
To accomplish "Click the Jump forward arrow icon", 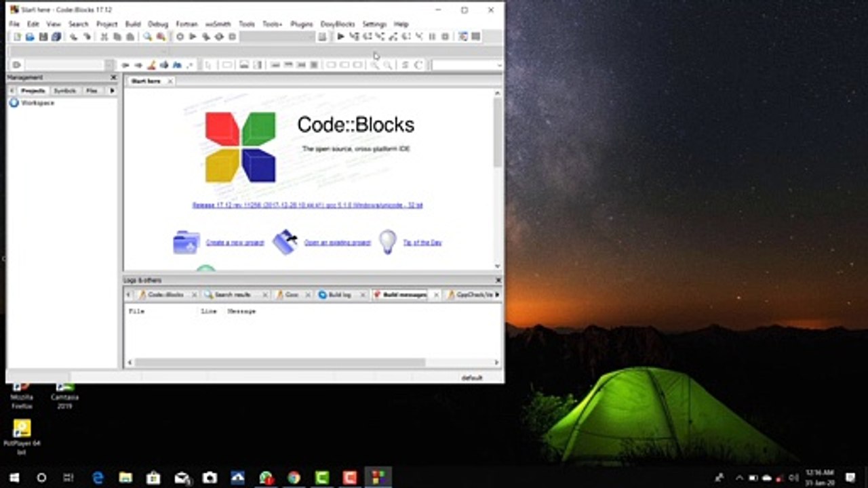I will [x=138, y=65].
